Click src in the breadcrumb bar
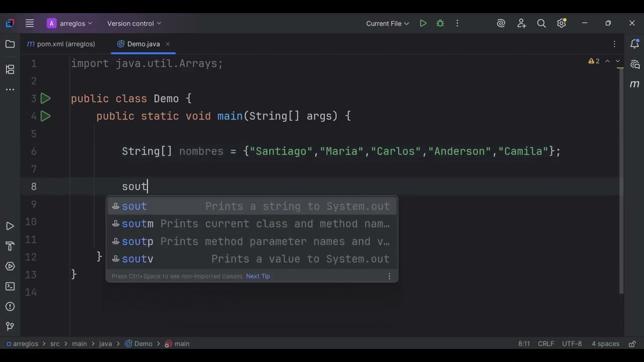 [x=55, y=344]
